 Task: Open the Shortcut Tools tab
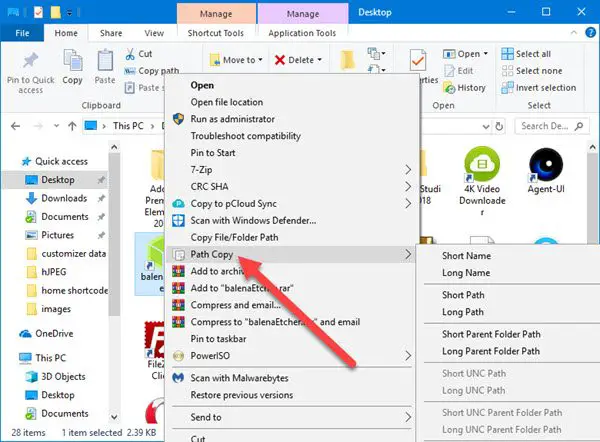[x=216, y=33]
